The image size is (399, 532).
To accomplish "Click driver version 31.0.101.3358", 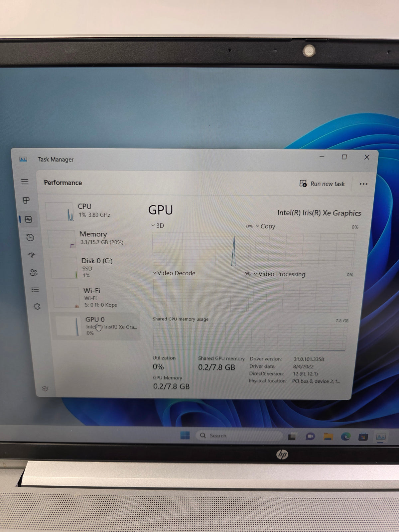I will pyautogui.click(x=309, y=359).
